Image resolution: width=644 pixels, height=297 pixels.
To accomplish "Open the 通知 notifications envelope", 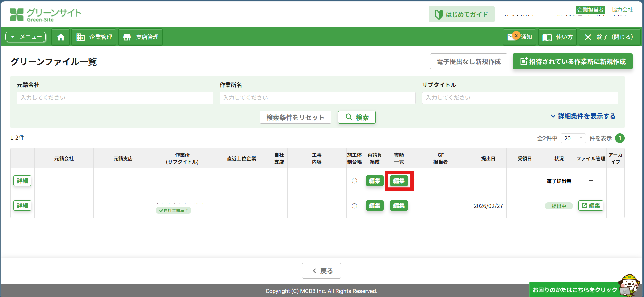I will [519, 37].
